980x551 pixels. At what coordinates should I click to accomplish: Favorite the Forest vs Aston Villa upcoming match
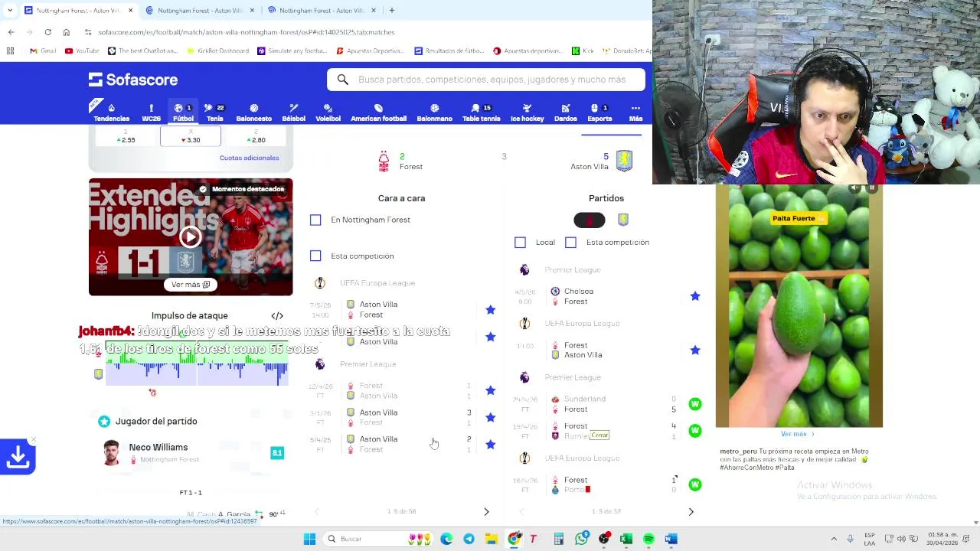click(x=695, y=350)
